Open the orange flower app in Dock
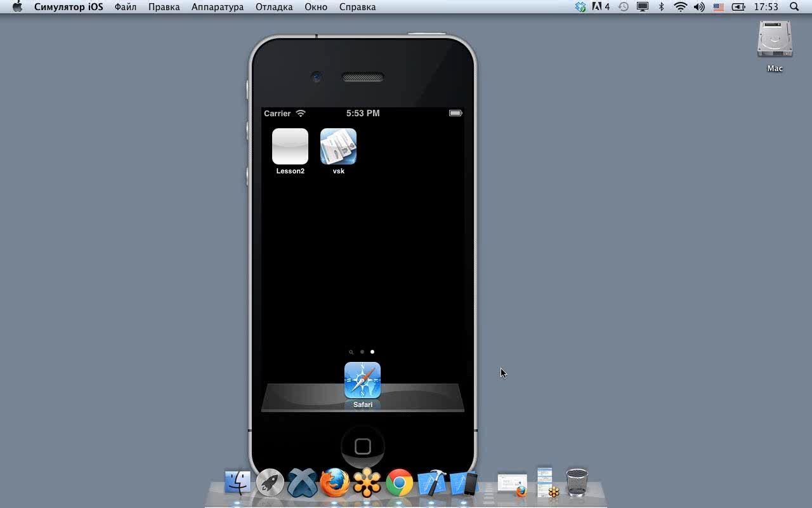This screenshot has height=508, width=812. pyautogui.click(x=367, y=483)
